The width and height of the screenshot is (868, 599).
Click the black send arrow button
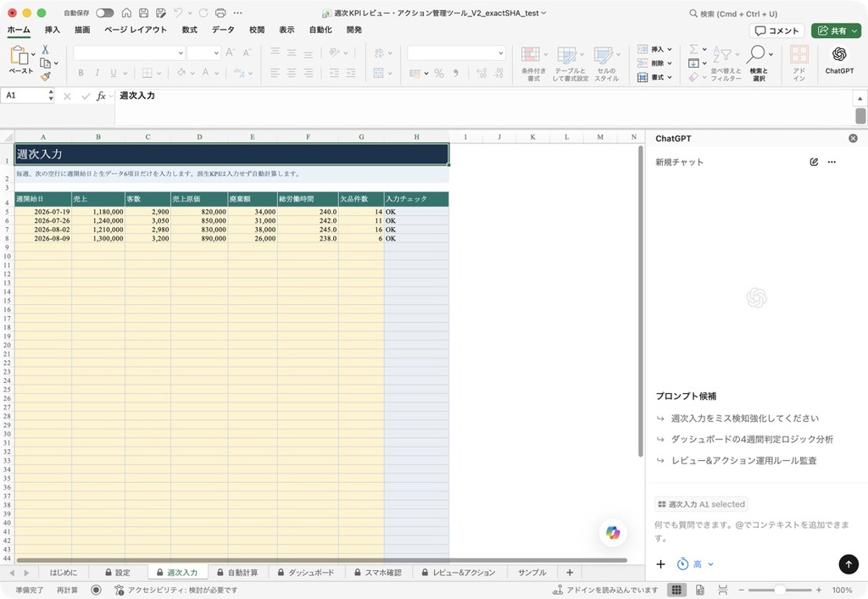pyautogui.click(x=849, y=564)
